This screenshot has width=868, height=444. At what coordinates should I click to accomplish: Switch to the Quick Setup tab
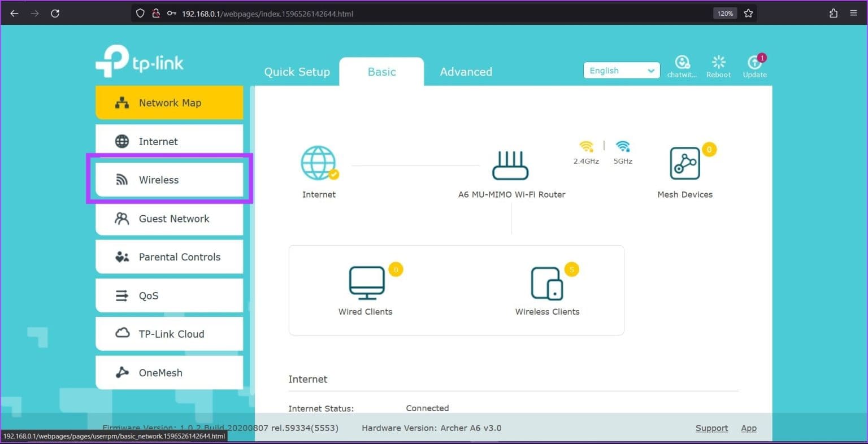coord(297,72)
